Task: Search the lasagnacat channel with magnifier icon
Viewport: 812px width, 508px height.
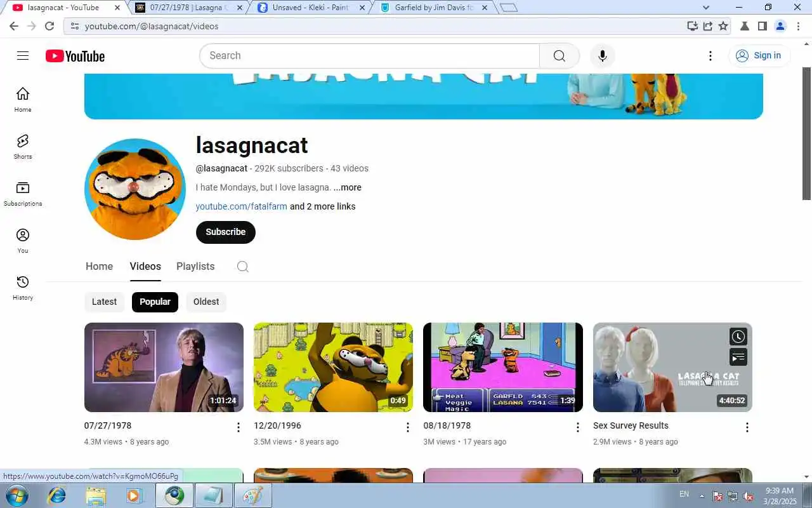Action: [242, 267]
